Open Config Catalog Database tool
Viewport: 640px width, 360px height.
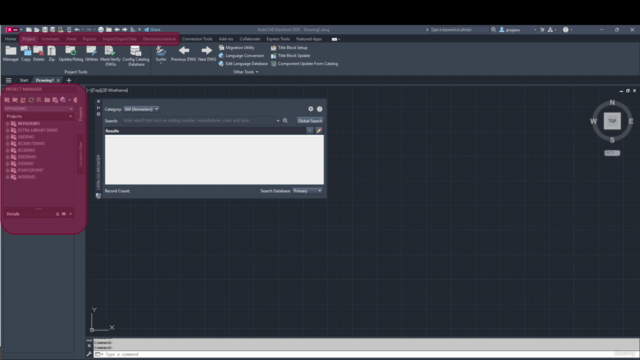pyautogui.click(x=136, y=56)
